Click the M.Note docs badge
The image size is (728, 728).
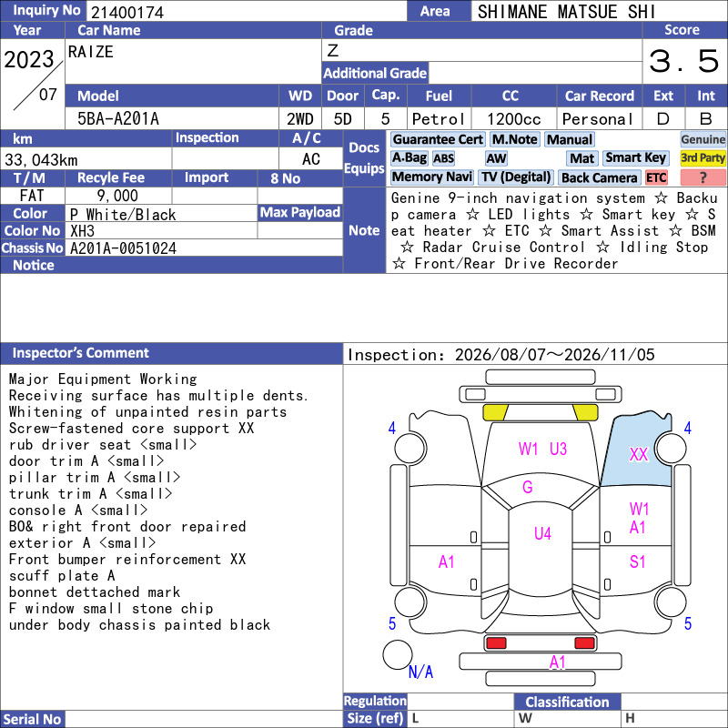514,139
